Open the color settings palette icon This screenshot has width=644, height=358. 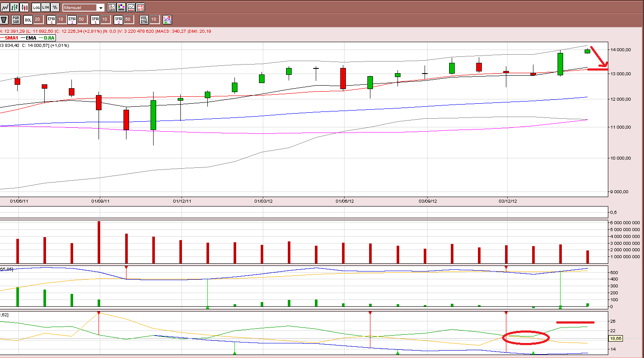tap(121, 7)
